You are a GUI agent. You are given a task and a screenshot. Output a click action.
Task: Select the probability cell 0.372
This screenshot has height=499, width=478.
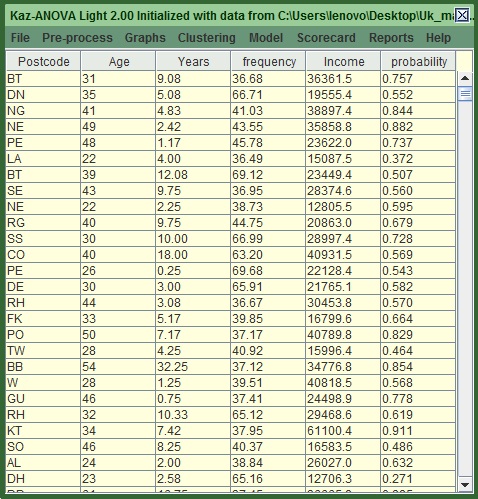(x=418, y=159)
